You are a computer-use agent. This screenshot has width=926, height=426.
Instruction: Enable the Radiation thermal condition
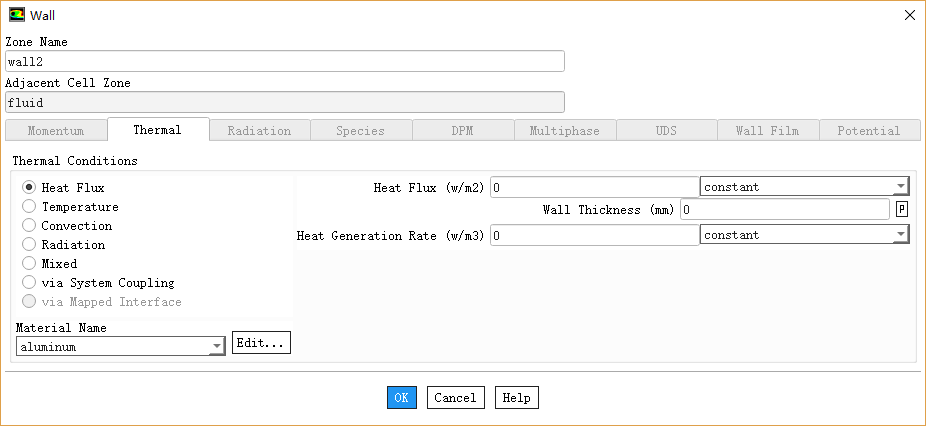(x=29, y=245)
